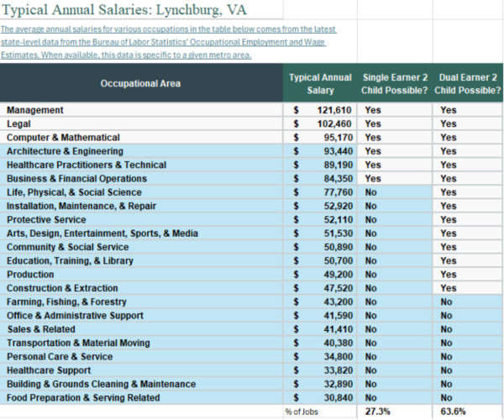The image size is (504, 420).
Task: Click the Occupational Area header cell
Action: (141, 83)
